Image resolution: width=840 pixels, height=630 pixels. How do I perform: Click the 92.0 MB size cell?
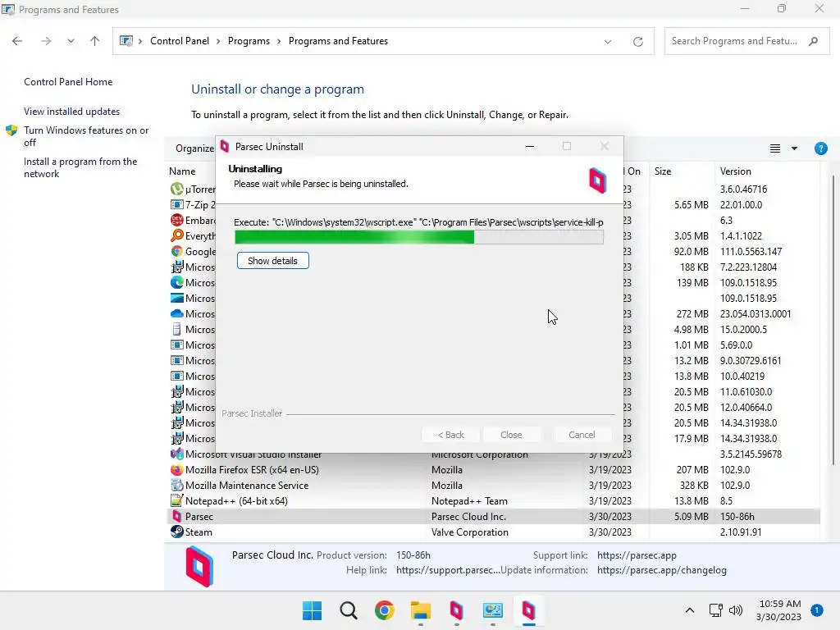click(x=691, y=251)
